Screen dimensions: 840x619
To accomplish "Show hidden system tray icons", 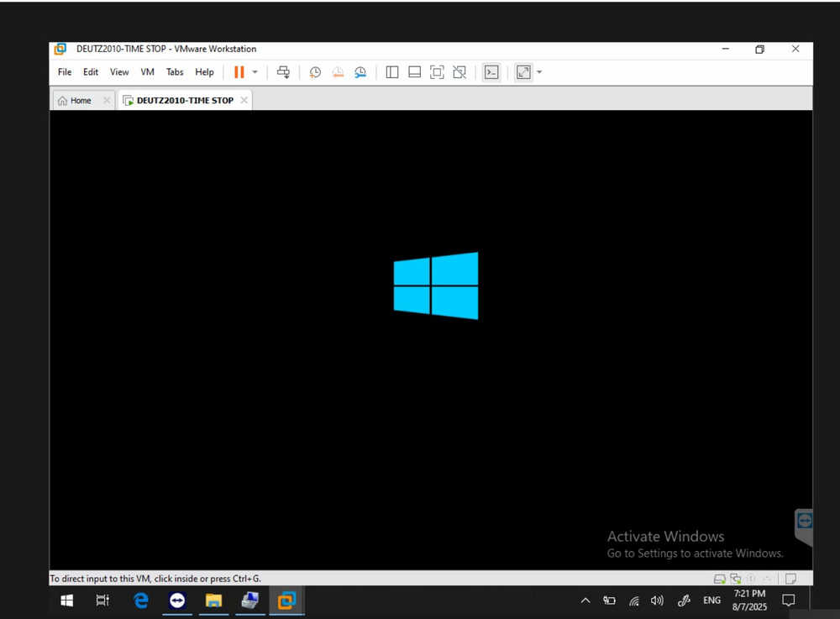I will [585, 601].
